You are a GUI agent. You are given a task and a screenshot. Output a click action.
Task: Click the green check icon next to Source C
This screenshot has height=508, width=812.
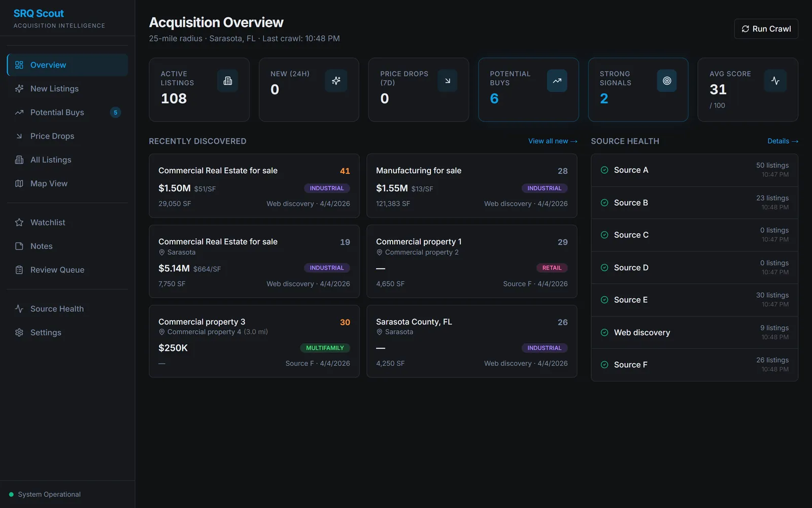tap(604, 235)
